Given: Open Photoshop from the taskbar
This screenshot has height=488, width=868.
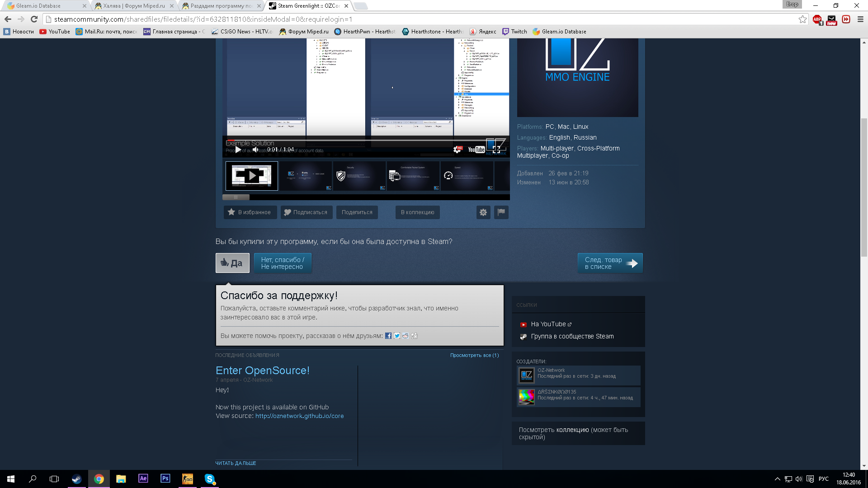Looking at the screenshot, I should click(x=165, y=479).
